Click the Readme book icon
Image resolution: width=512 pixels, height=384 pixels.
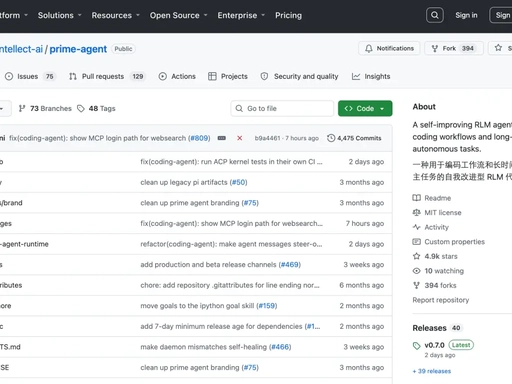pos(417,198)
